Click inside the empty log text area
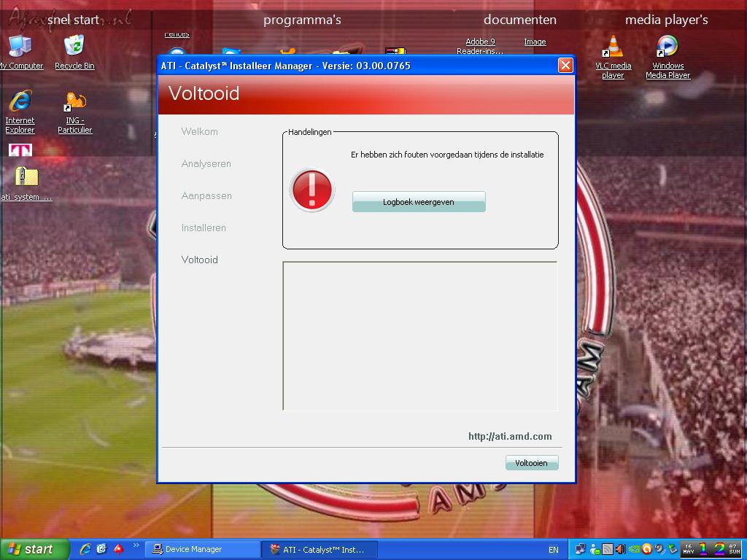747x560 pixels. coord(419,335)
